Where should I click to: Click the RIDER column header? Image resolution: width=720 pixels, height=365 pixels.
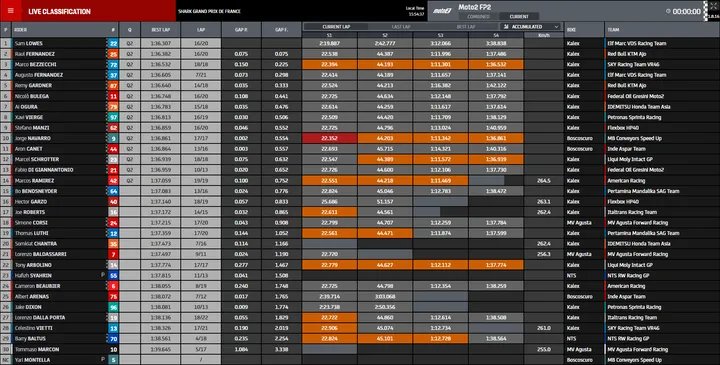(x=21, y=30)
